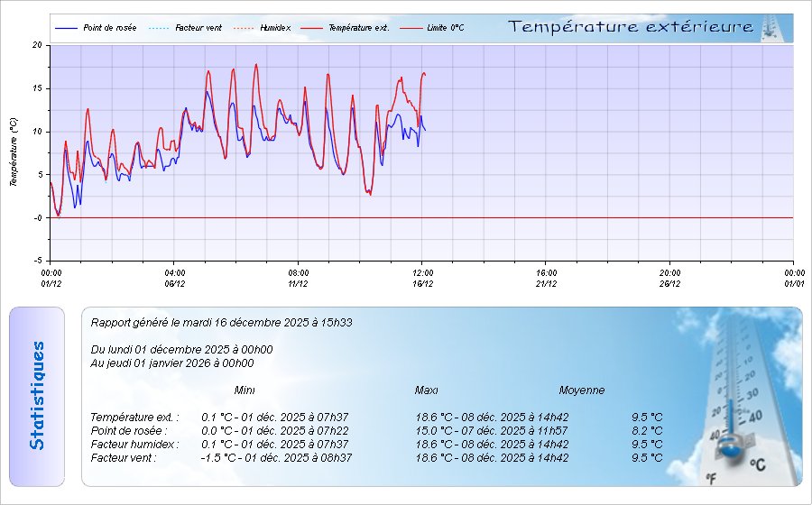
Task: Toggle the Température ext. legend label
Action: [x=358, y=28]
